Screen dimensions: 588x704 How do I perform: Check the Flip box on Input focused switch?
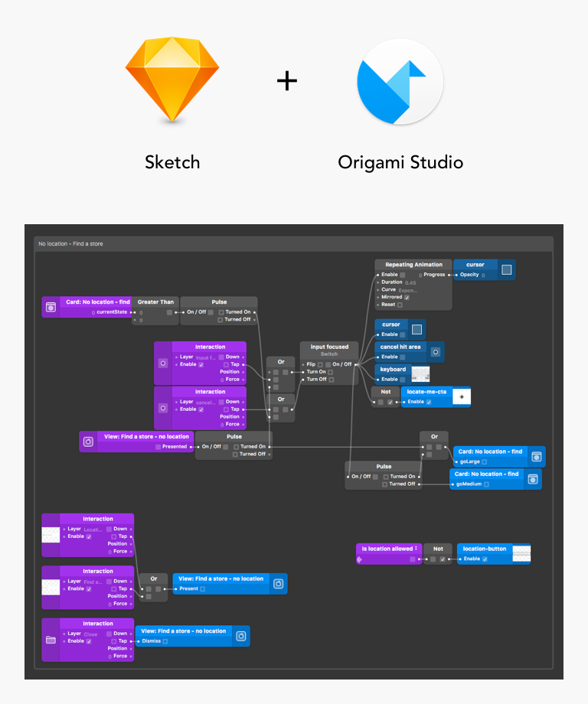[320, 364]
